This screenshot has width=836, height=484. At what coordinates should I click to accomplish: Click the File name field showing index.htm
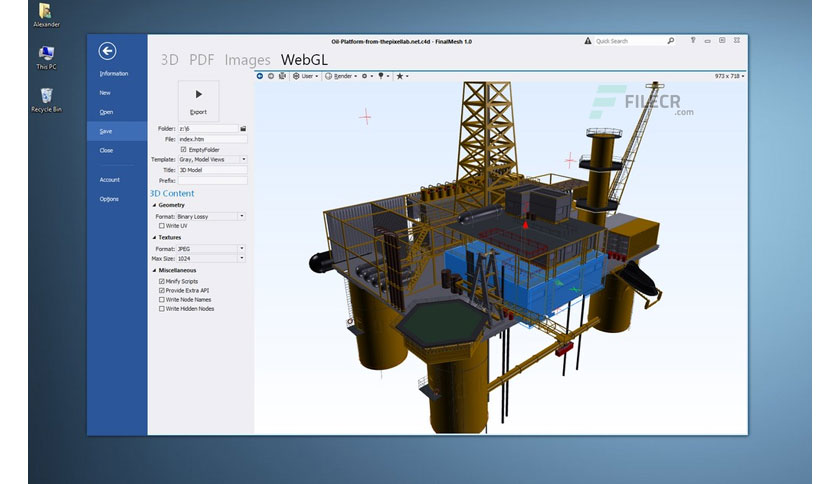(x=212, y=139)
